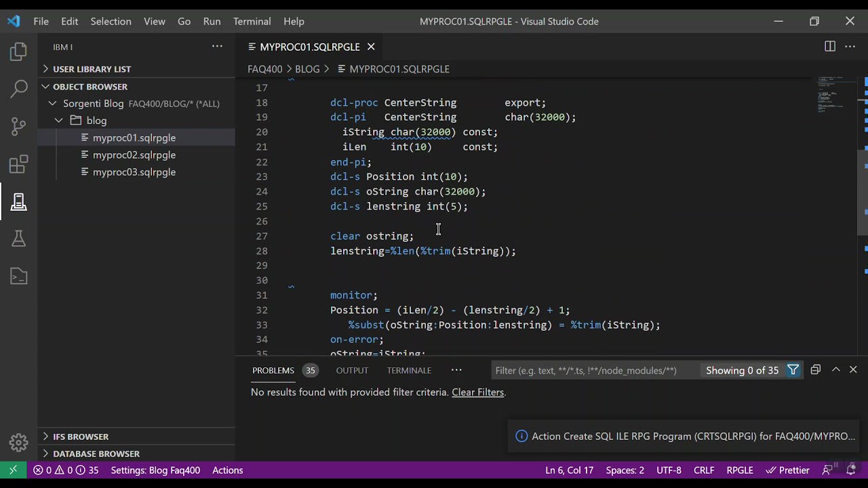This screenshot has width=868, height=488.
Task: Click MYPROC01.SQLRPGLE breadcrumb item
Action: (x=399, y=69)
